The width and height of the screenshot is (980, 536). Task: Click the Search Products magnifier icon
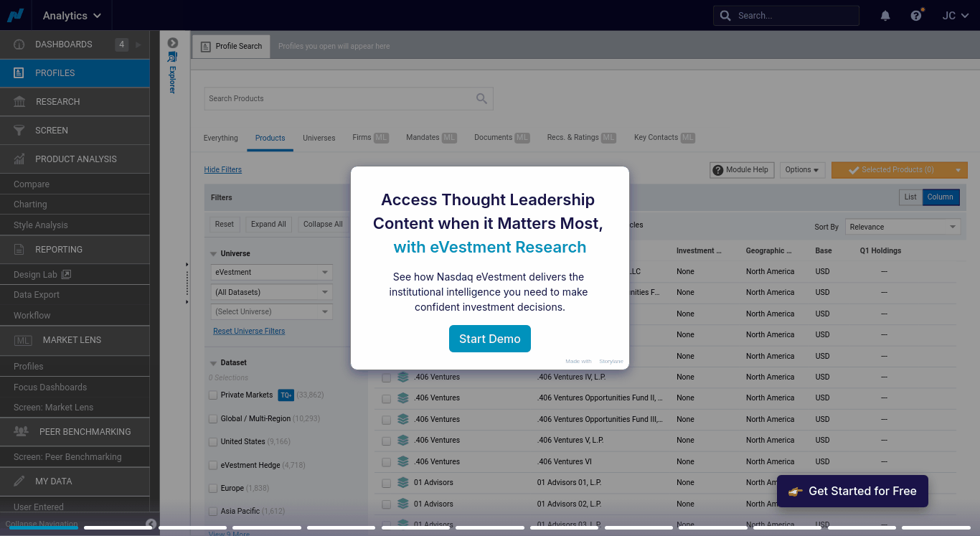(481, 99)
